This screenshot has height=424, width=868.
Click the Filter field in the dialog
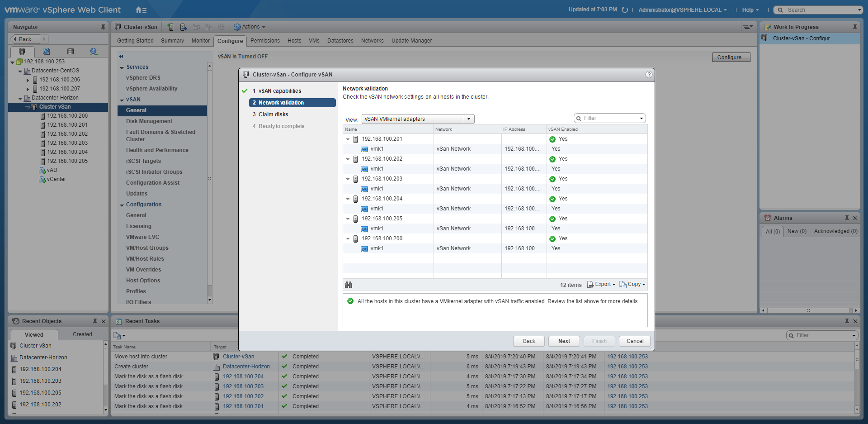pos(609,119)
